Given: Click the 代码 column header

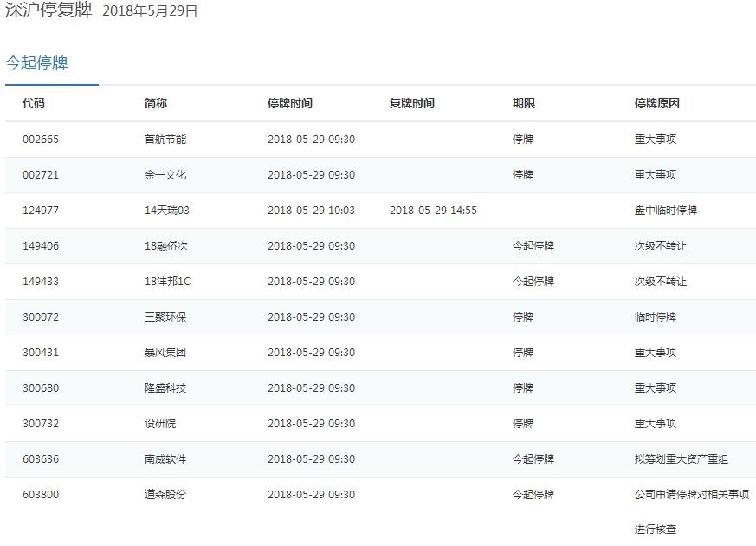Looking at the screenshot, I should 34,103.
